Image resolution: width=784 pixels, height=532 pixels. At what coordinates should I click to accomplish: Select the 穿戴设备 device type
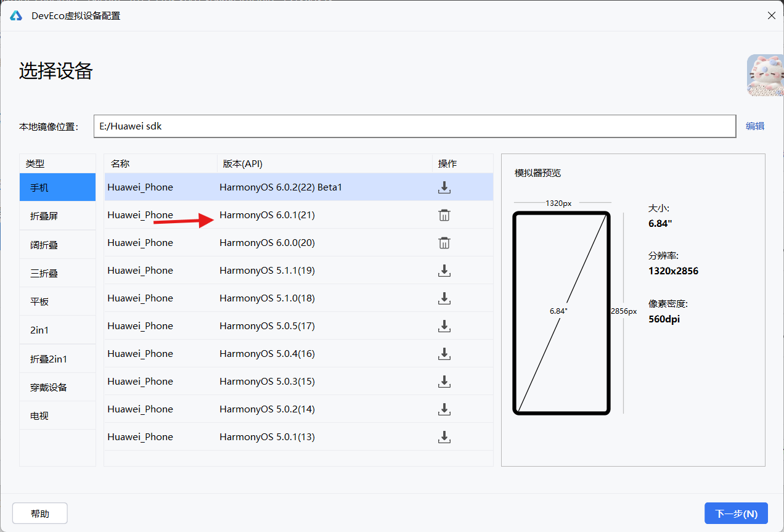58,387
